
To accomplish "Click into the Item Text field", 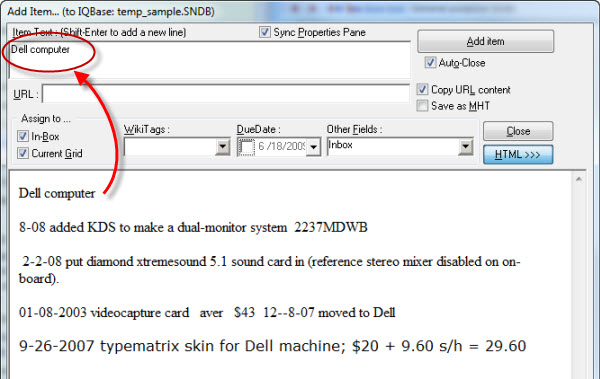I will (x=210, y=60).
